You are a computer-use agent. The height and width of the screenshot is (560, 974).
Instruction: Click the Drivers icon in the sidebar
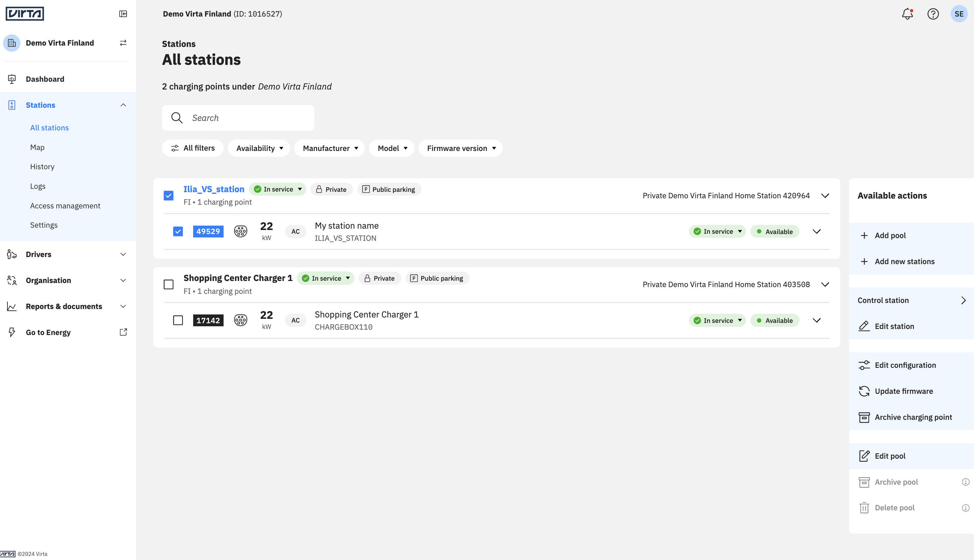coord(11,254)
